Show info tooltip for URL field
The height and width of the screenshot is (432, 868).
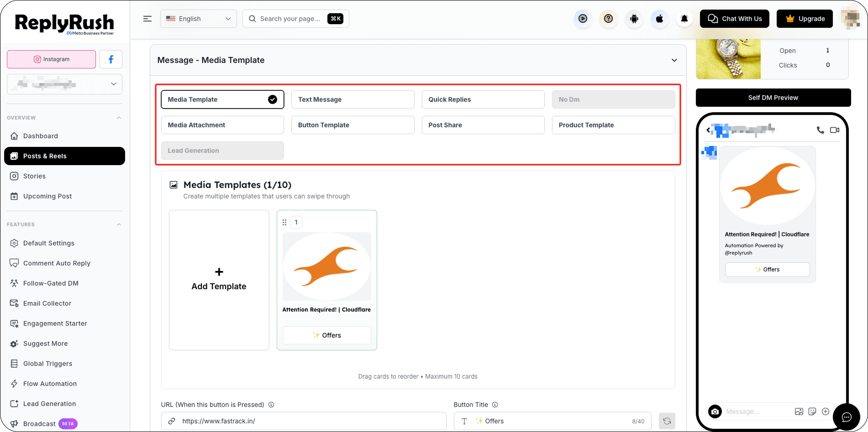point(271,405)
